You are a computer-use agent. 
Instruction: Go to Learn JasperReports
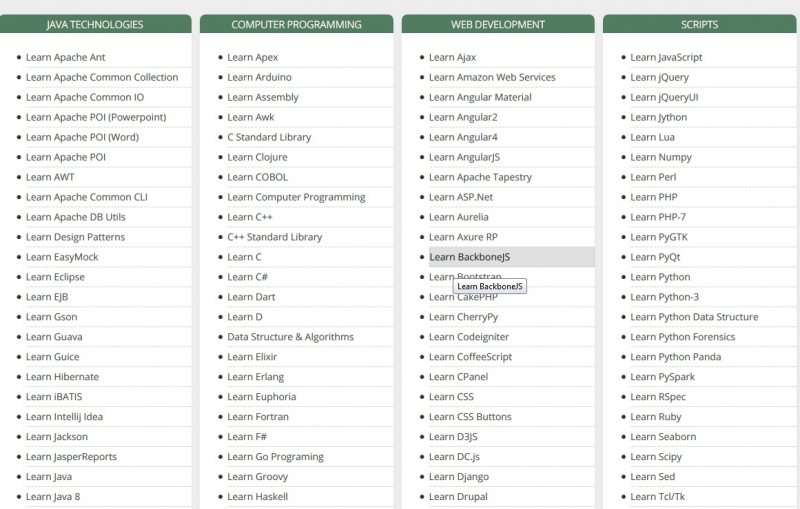click(x=71, y=457)
